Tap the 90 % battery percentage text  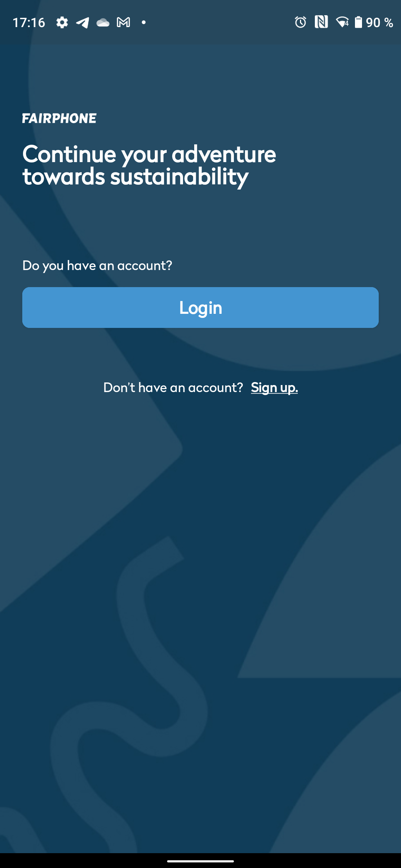pyautogui.click(x=379, y=23)
